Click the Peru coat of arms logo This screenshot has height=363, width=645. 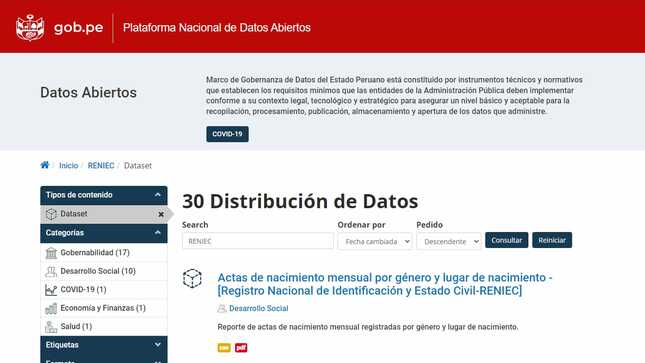(x=30, y=28)
